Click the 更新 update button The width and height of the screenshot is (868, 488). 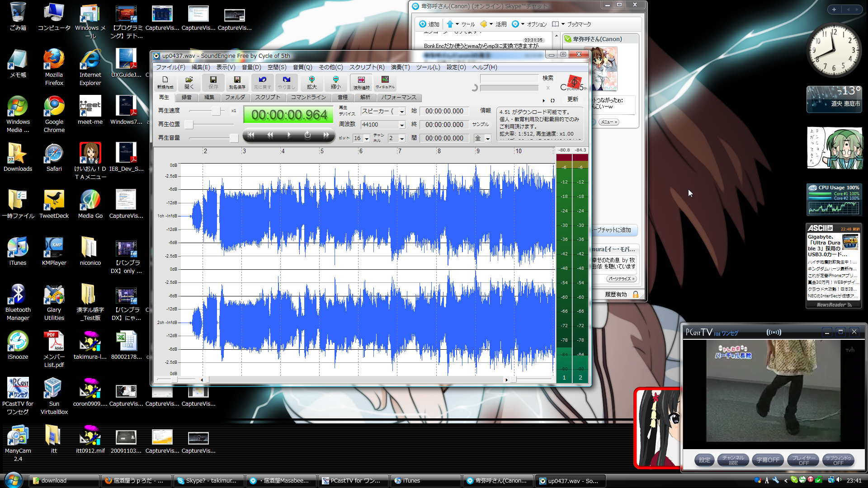click(x=573, y=99)
